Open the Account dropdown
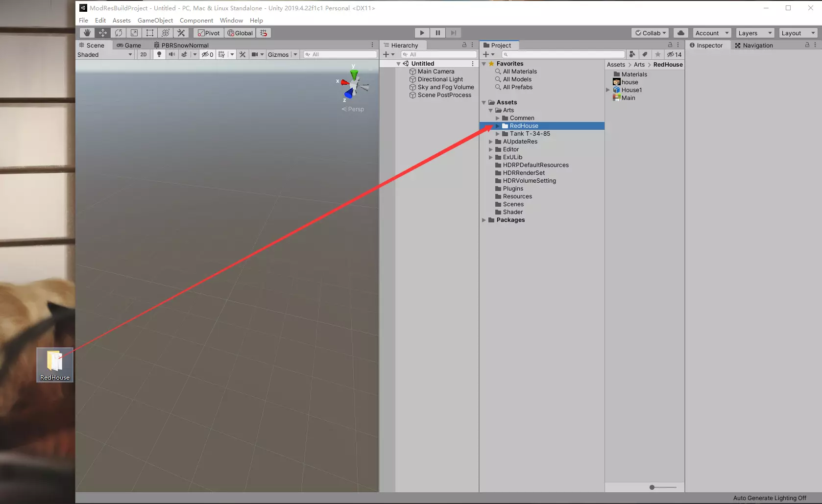The height and width of the screenshot is (504, 822). pyautogui.click(x=712, y=33)
